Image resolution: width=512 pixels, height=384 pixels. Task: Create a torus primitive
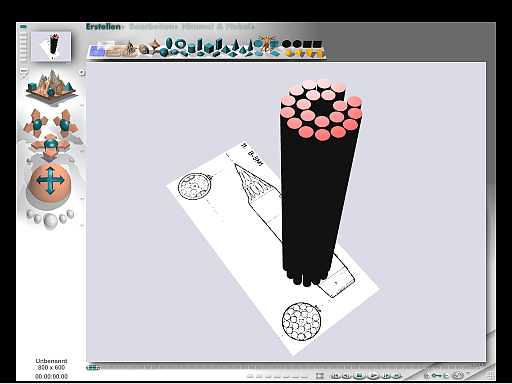pos(180,44)
